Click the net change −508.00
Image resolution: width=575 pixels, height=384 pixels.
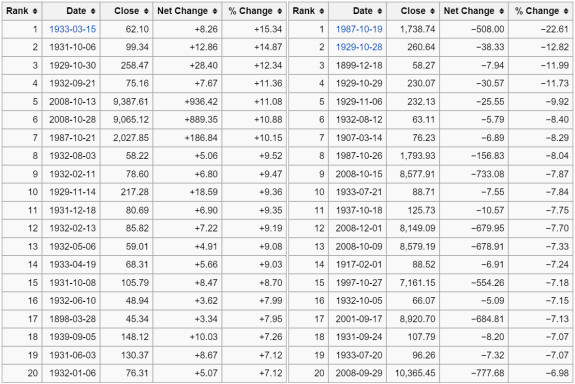tap(487, 29)
